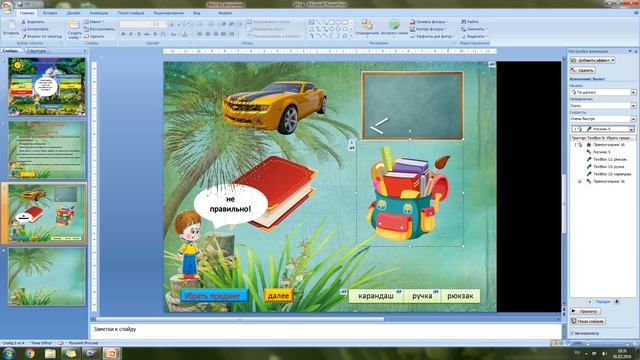Image resolution: width=640 pixels, height=360 pixels.
Task: Switch to the Slide Show (Показ слайдов) tab
Action: tap(131, 13)
